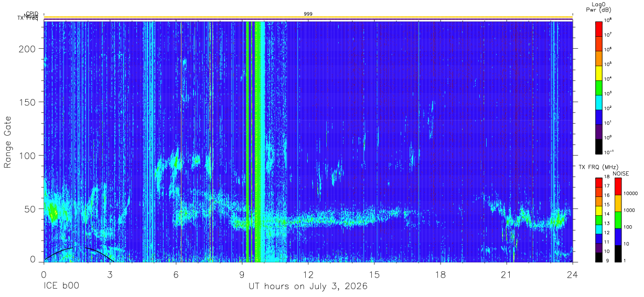
Task: Click x-axis hour label '24'
Action: 573,274
